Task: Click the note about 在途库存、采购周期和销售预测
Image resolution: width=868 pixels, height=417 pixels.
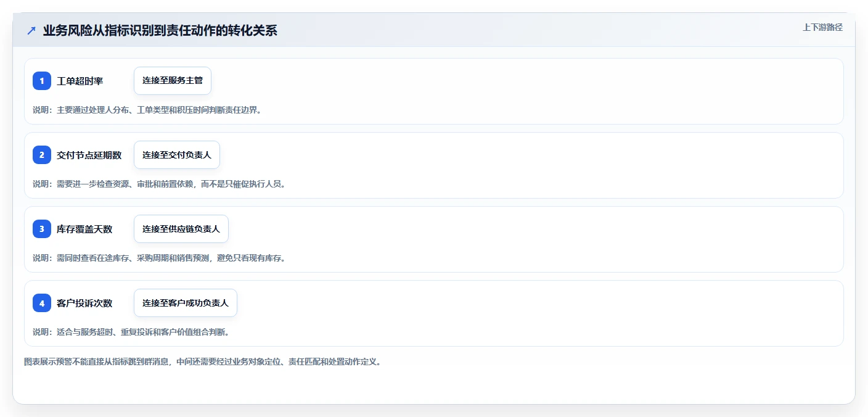Action: 159,258
